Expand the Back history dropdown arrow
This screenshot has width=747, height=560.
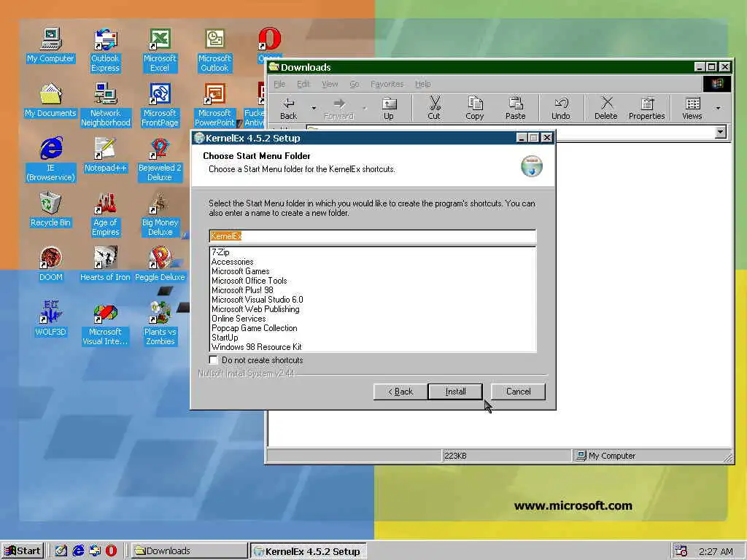[314, 108]
